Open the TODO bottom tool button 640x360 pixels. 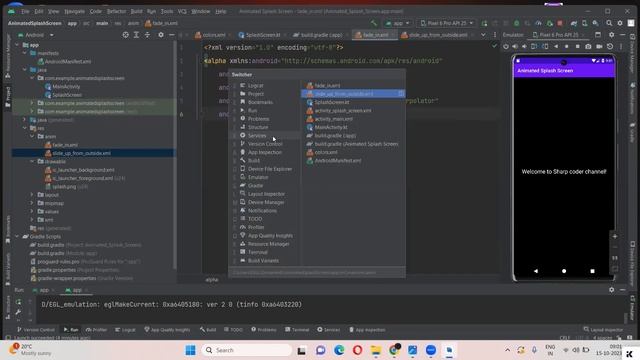pos(233,330)
